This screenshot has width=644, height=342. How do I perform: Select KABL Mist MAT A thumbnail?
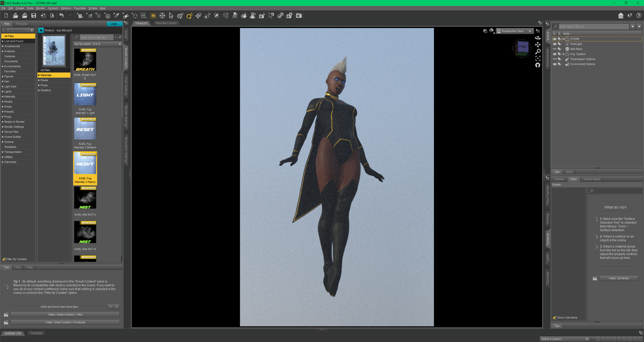coord(85,198)
